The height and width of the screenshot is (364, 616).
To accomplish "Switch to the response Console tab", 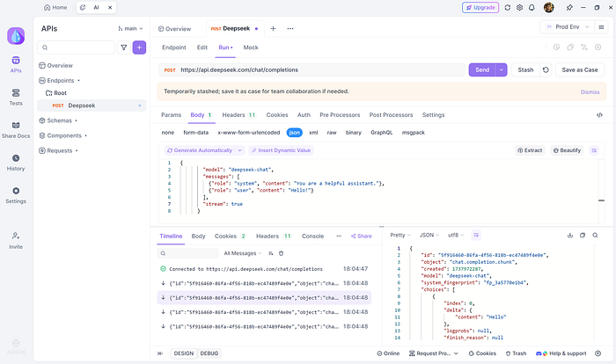I will click(x=312, y=236).
